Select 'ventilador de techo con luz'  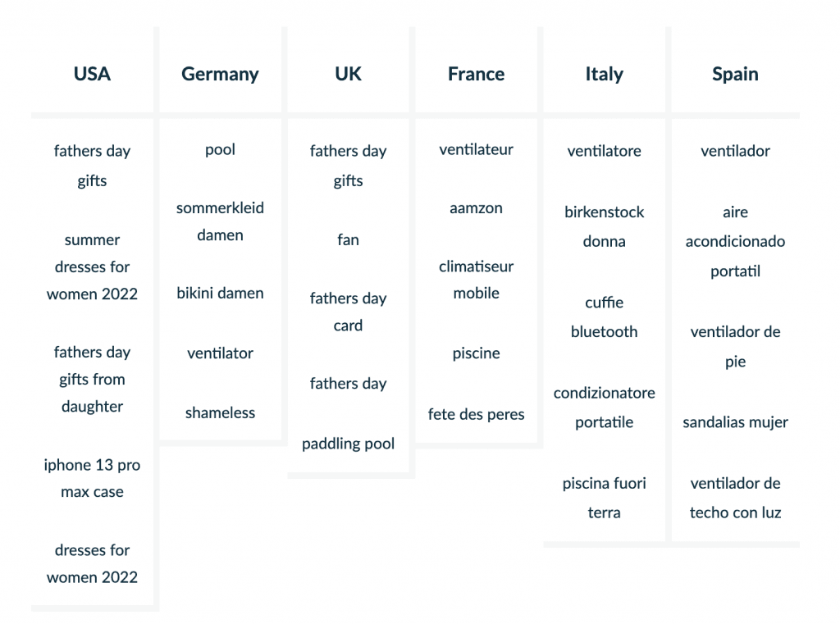(x=735, y=498)
